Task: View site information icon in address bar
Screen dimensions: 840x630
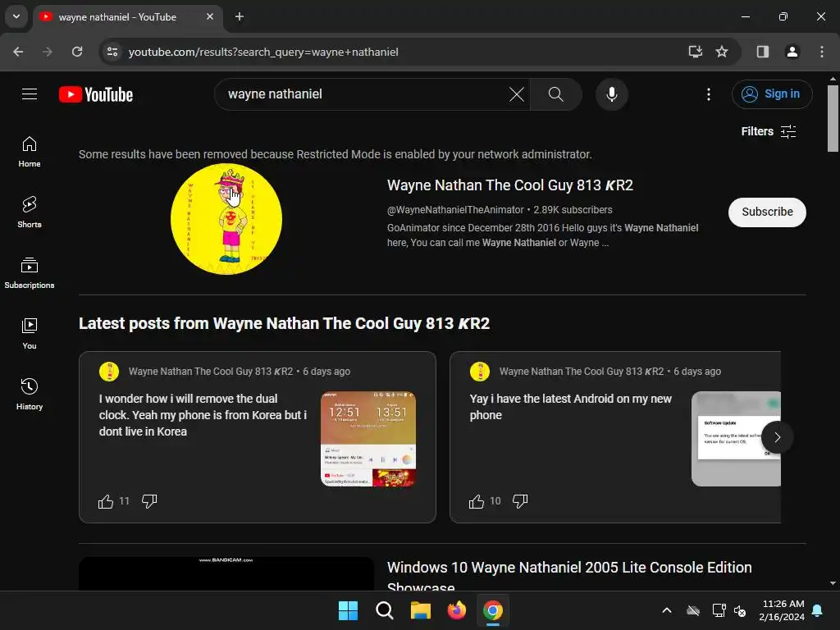Action: 112,52
